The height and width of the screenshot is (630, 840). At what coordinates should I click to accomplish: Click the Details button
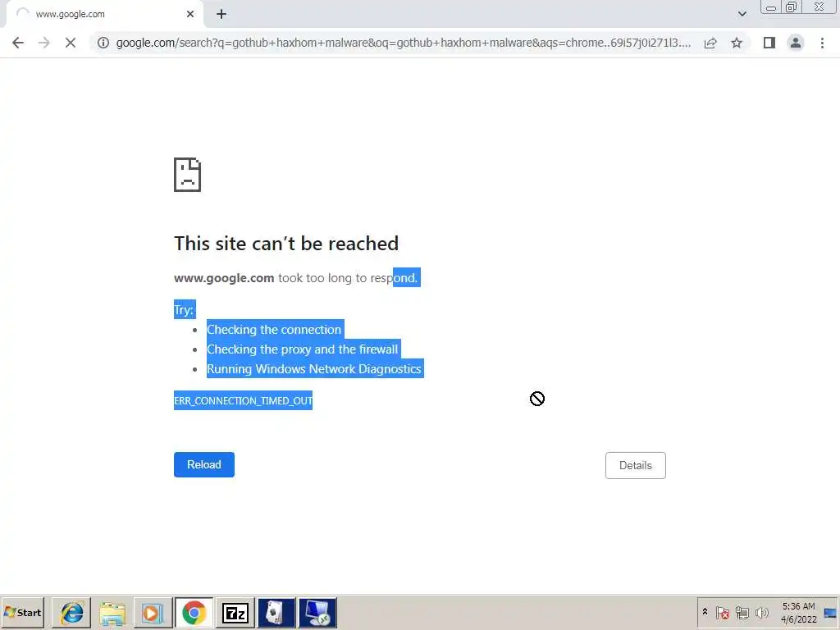[x=636, y=466]
